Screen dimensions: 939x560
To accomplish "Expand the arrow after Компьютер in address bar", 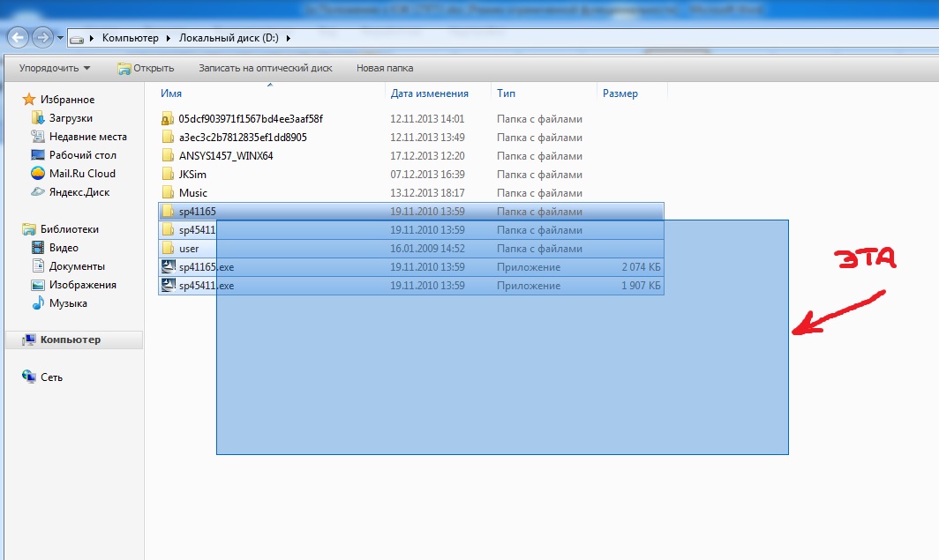I will [x=168, y=38].
